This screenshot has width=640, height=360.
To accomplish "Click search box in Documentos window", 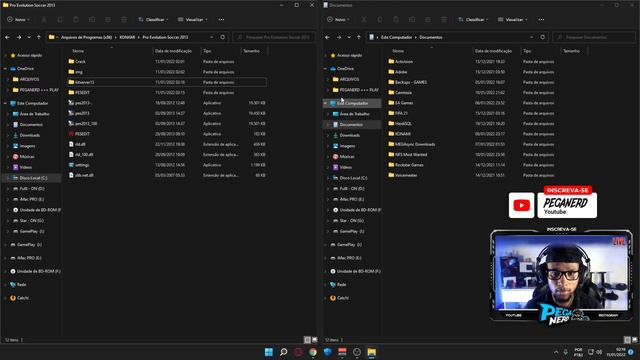I will (x=594, y=37).
